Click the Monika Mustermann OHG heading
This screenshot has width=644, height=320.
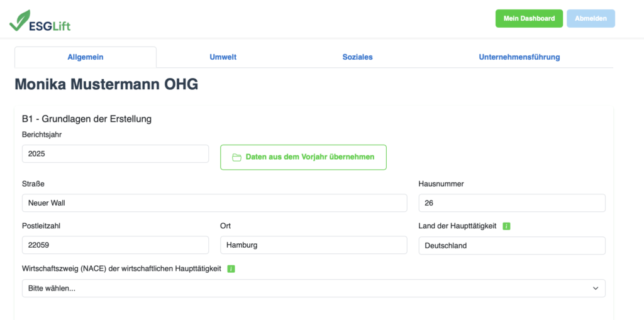106,84
